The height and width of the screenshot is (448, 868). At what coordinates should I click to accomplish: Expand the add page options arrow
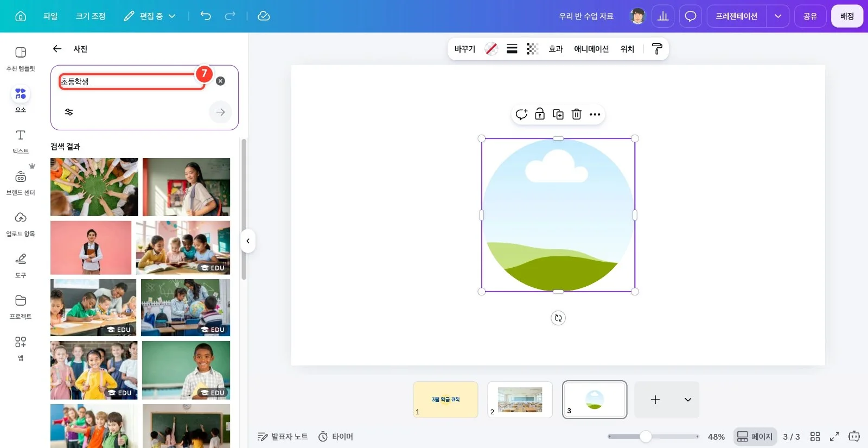(688, 400)
